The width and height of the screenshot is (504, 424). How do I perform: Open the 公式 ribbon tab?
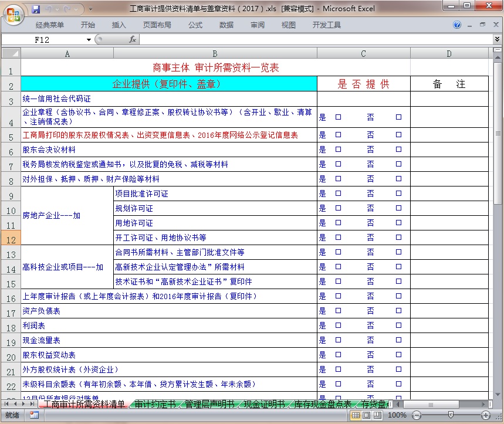(195, 25)
